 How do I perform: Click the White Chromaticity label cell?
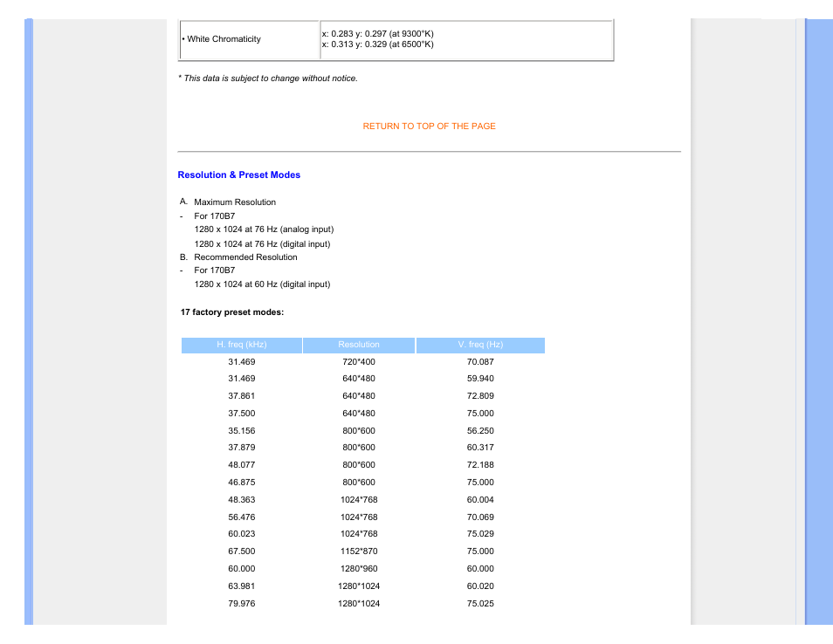click(x=250, y=39)
